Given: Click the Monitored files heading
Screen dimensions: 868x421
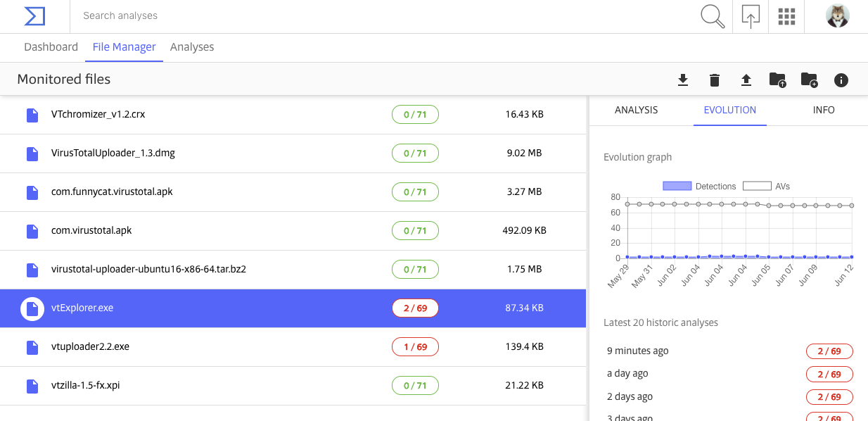Looking at the screenshot, I should pyautogui.click(x=64, y=80).
